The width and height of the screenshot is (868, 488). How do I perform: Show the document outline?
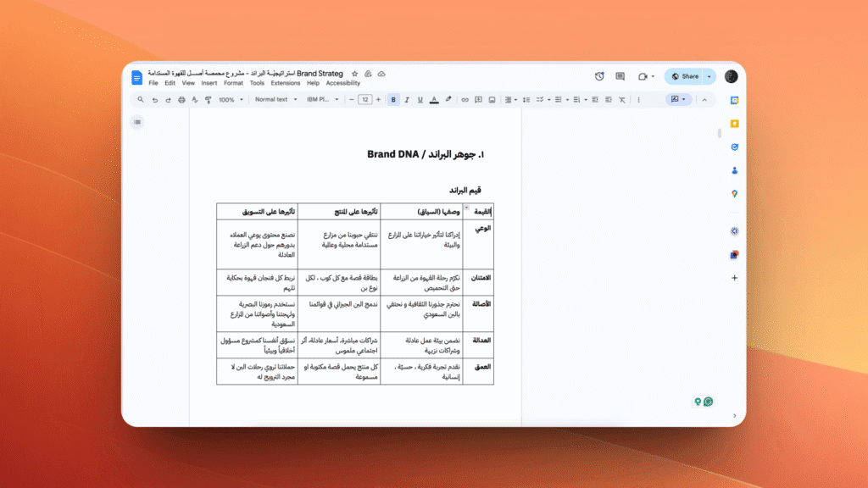point(137,122)
